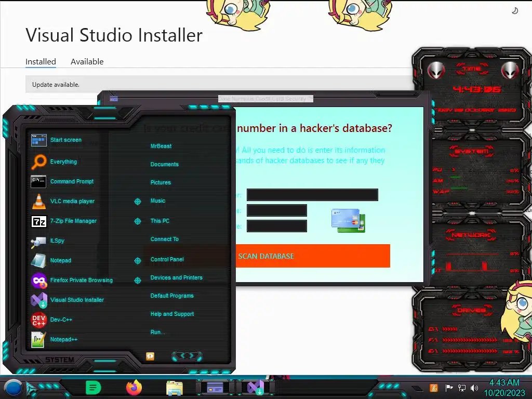
Task: Launch ILSpy icon
Action: [x=38, y=241]
